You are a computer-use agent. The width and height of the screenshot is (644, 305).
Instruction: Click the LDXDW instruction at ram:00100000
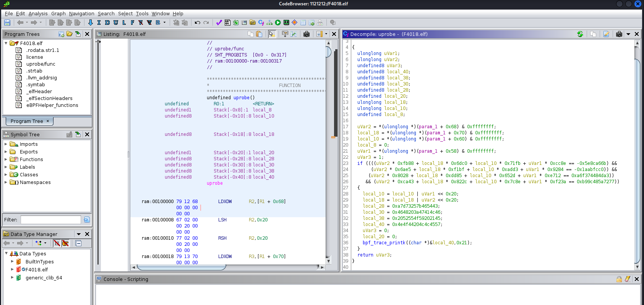click(225, 201)
